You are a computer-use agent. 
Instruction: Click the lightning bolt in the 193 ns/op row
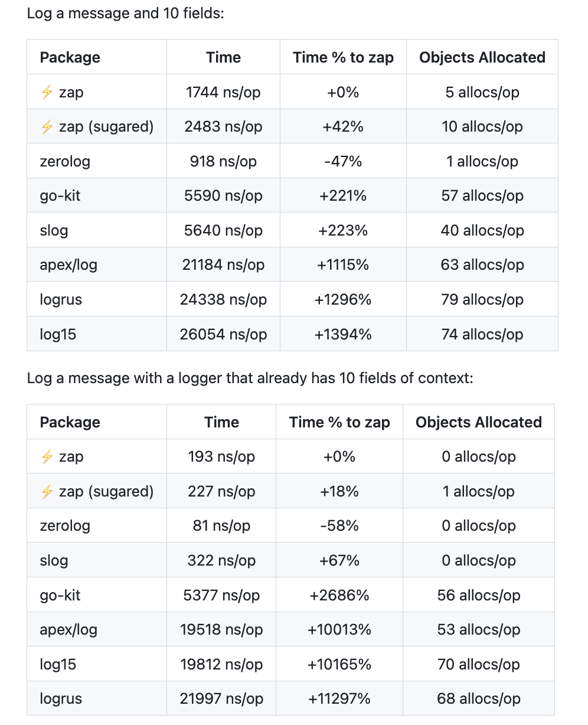47,457
